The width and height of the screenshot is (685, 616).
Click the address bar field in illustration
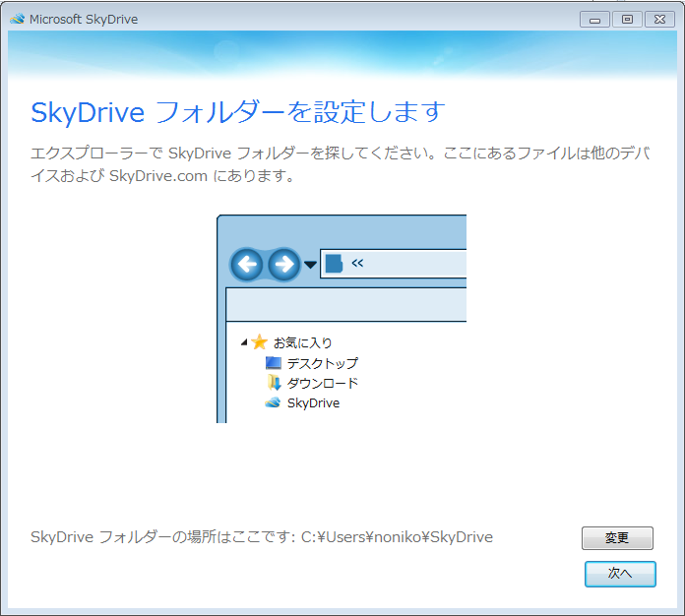click(x=393, y=264)
